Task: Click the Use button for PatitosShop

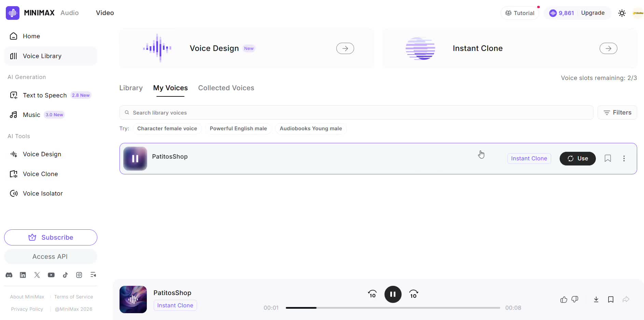Action: (578, 159)
